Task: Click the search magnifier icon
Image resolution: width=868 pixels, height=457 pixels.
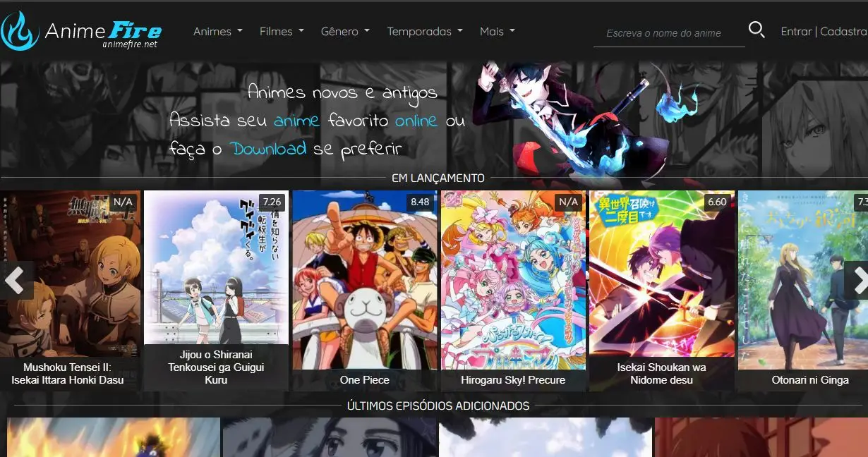Action: tap(757, 30)
